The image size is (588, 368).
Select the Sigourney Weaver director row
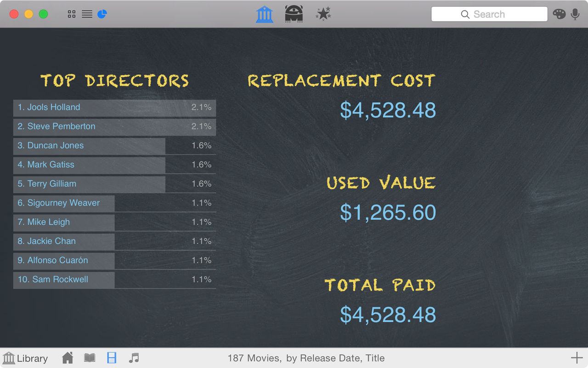[114, 203]
